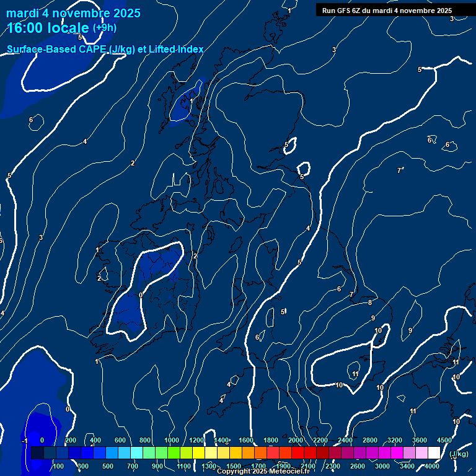Viewport: 476px width, 476px height.
Task: Click the '16:00 locale' time label
Action: (x=48, y=28)
